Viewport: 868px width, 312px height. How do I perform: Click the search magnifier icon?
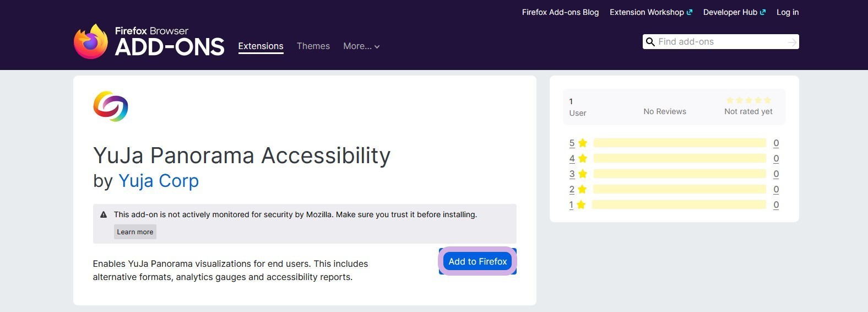(x=650, y=42)
